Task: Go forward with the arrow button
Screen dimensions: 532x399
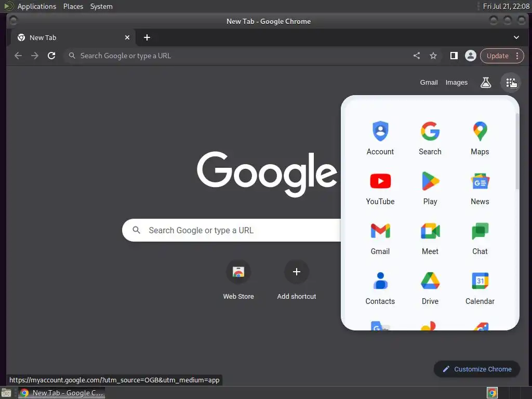Action: 35,56
